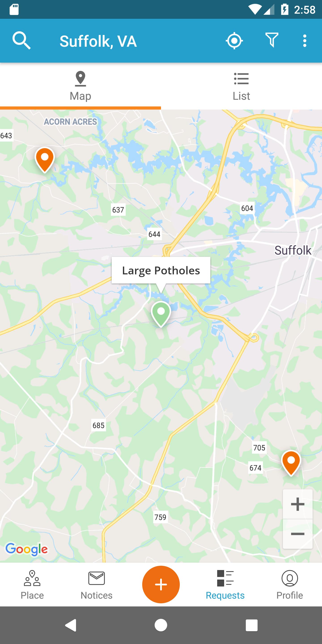Open the search magnifier icon
The image size is (322, 644).
[21, 40]
